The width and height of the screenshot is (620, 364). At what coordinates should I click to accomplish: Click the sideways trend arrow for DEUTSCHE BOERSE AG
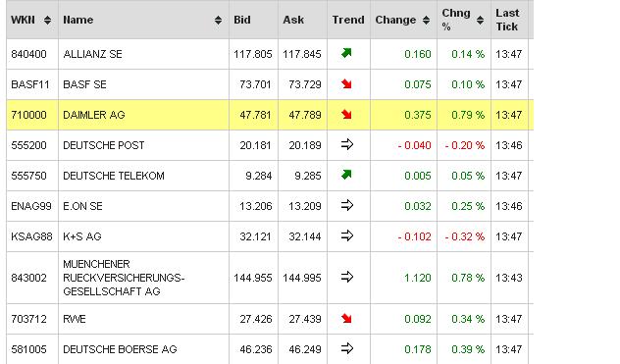coord(346,348)
